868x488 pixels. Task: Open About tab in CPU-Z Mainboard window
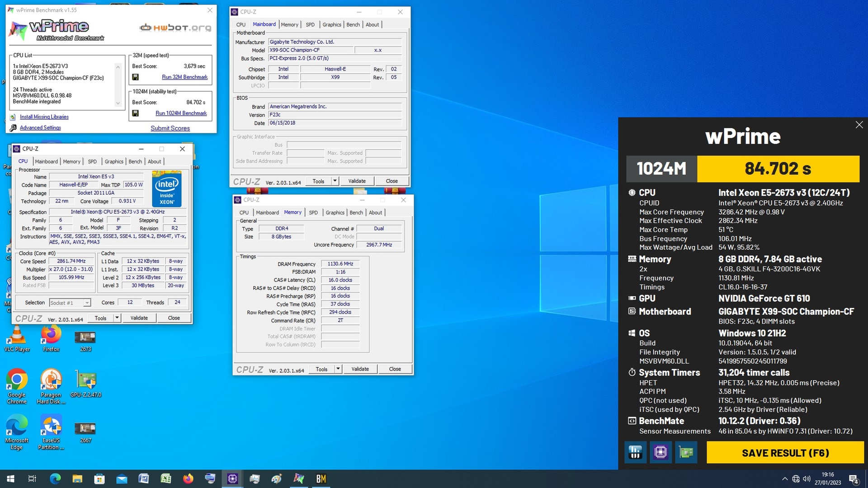point(373,24)
